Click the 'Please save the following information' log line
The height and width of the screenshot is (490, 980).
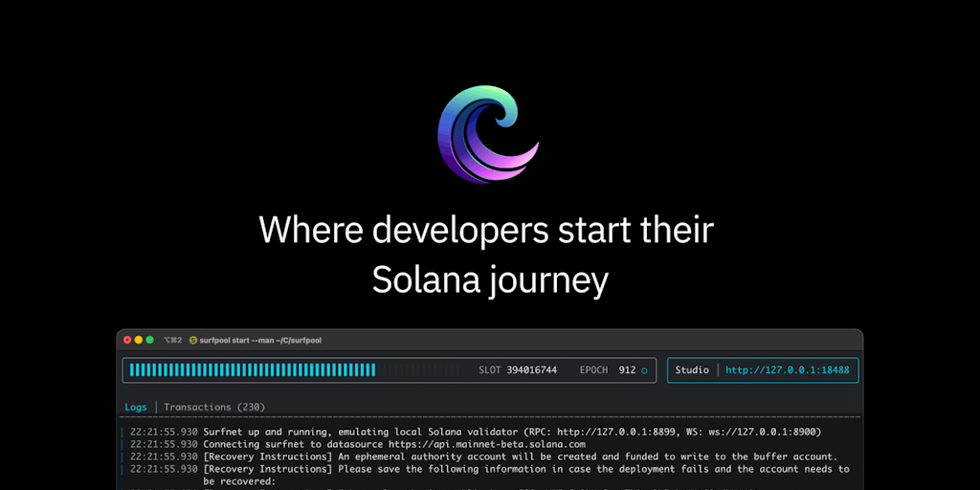[490, 475]
